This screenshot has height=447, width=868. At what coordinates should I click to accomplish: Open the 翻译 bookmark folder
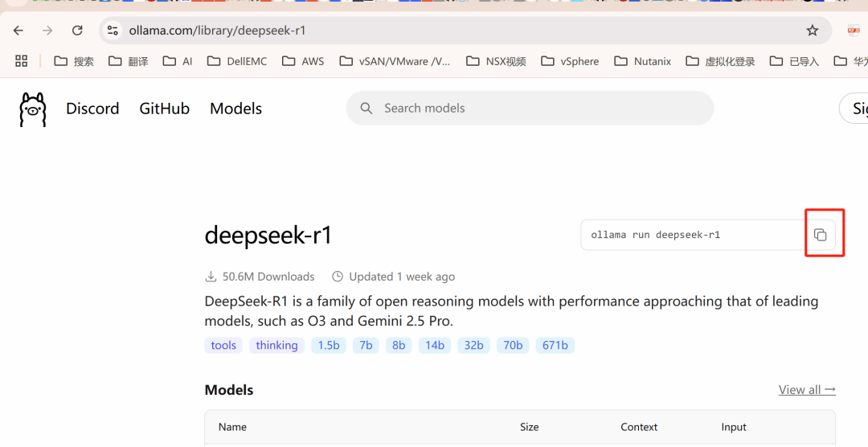[x=128, y=61]
